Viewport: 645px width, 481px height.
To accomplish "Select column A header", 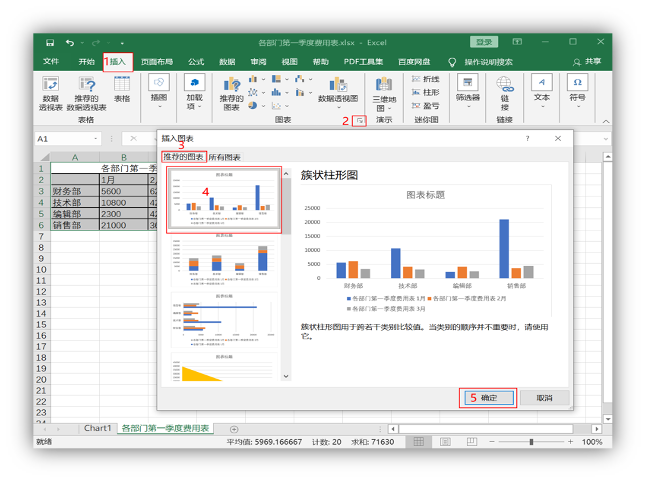I will click(x=75, y=157).
